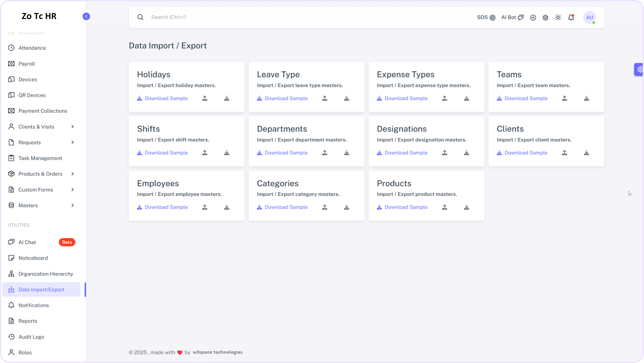Click the upload icon in Shifts card

tap(205, 153)
